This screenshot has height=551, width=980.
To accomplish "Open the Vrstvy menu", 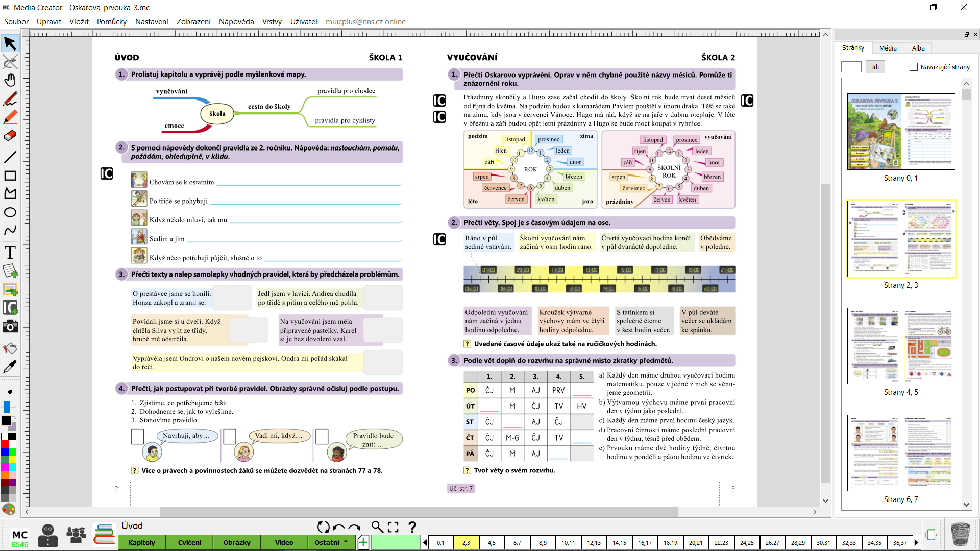I will click(x=272, y=22).
